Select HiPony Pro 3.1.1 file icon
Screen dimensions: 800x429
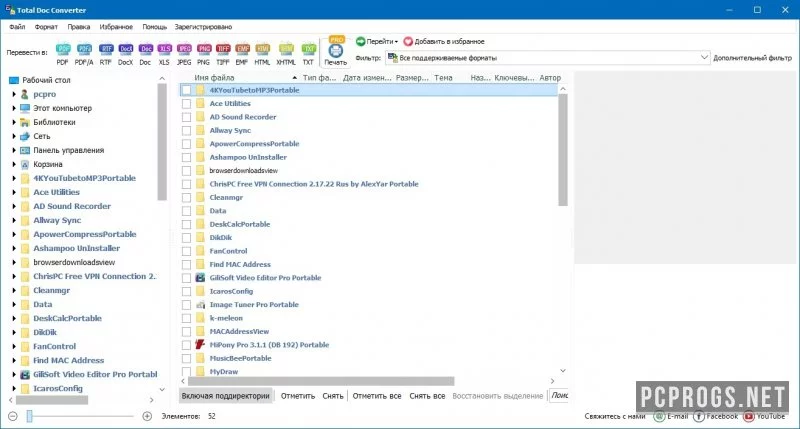click(x=200, y=344)
